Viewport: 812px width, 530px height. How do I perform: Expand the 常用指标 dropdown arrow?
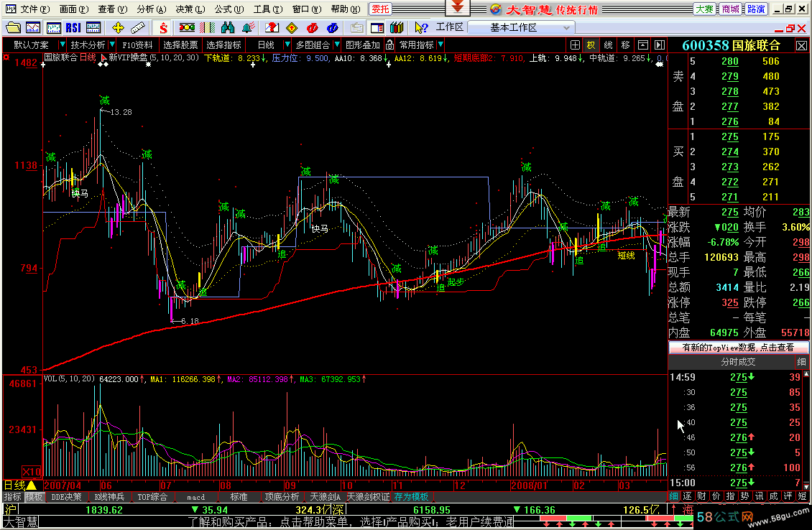[x=440, y=45]
